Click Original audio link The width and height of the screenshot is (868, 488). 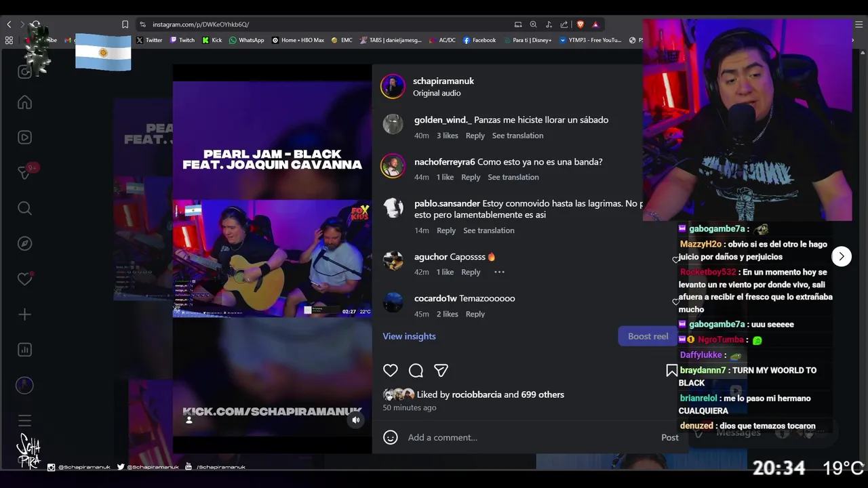[x=437, y=93]
